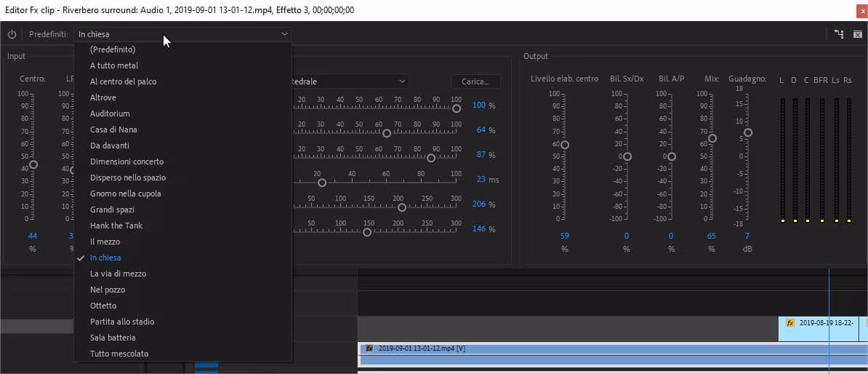Image resolution: width=868 pixels, height=374 pixels.
Task: Click the box-with-X icon at top right
Action: [x=857, y=34]
